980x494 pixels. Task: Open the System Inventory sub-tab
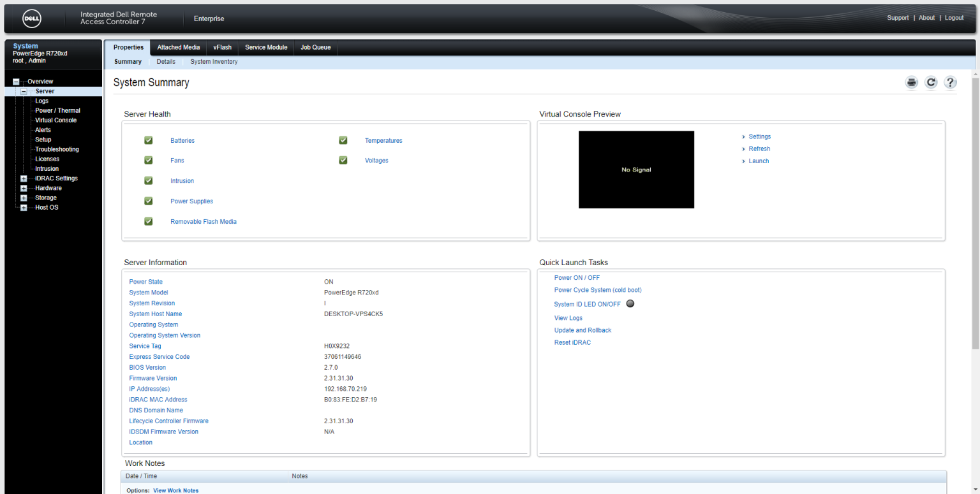click(214, 62)
